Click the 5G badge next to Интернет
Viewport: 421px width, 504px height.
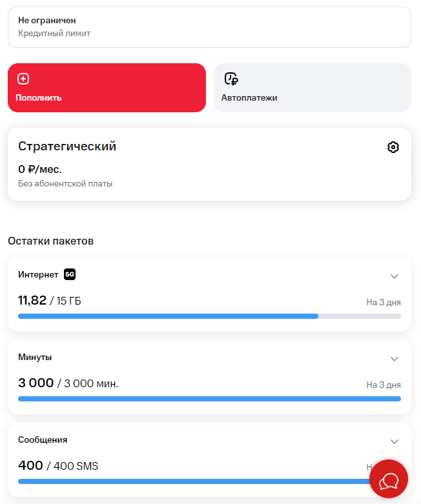[x=70, y=274]
